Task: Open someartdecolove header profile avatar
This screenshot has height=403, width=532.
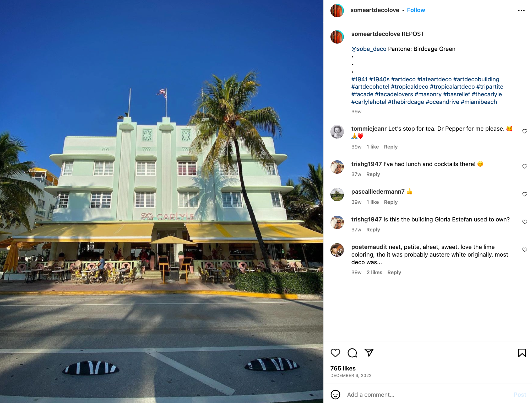Action: pyautogui.click(x=337, y=10)
